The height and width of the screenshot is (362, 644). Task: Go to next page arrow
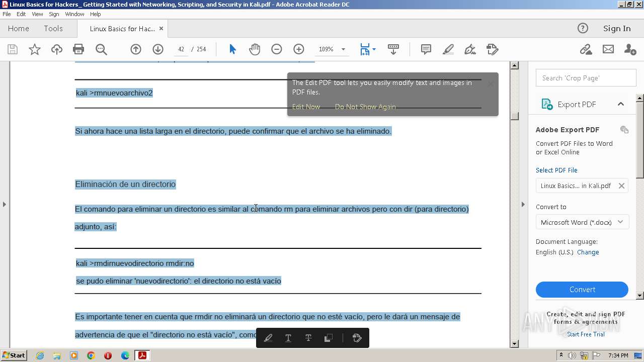[x=158, y=49]
